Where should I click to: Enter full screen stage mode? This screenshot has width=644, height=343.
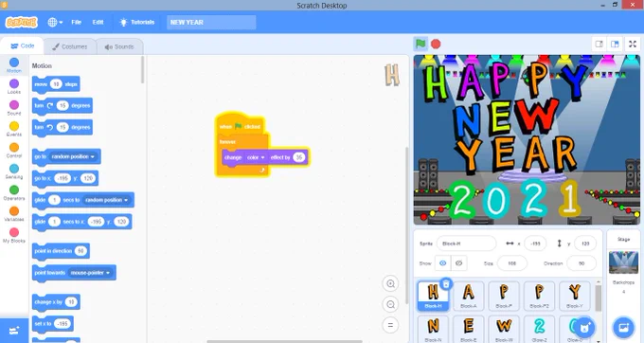pos(633,44)
